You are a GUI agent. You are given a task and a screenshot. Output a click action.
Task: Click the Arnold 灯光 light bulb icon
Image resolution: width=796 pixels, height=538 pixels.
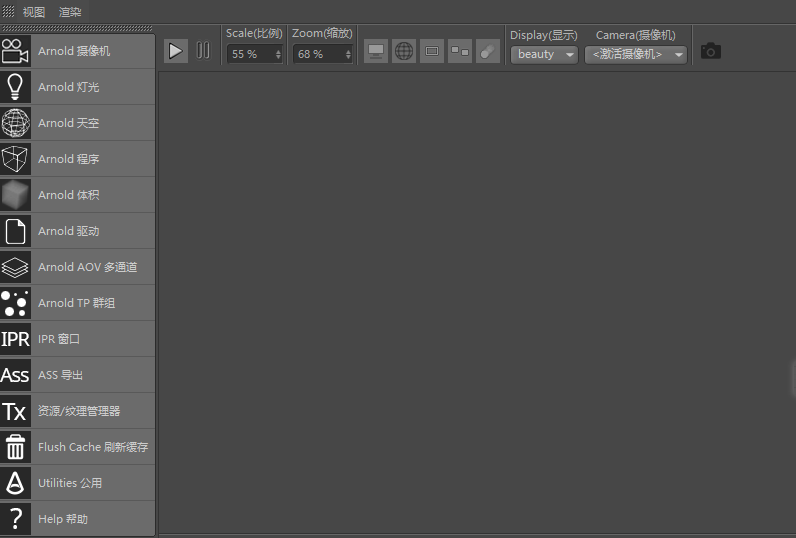[15, 87]
